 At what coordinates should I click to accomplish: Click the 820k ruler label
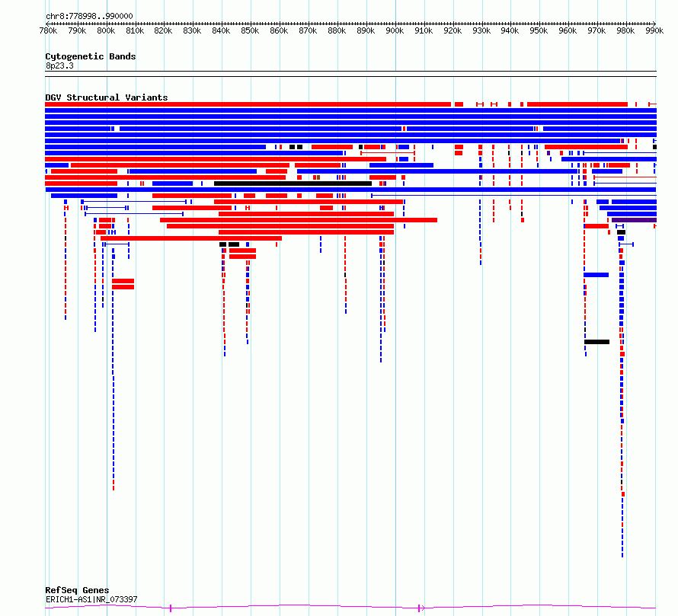coord(164,30)
